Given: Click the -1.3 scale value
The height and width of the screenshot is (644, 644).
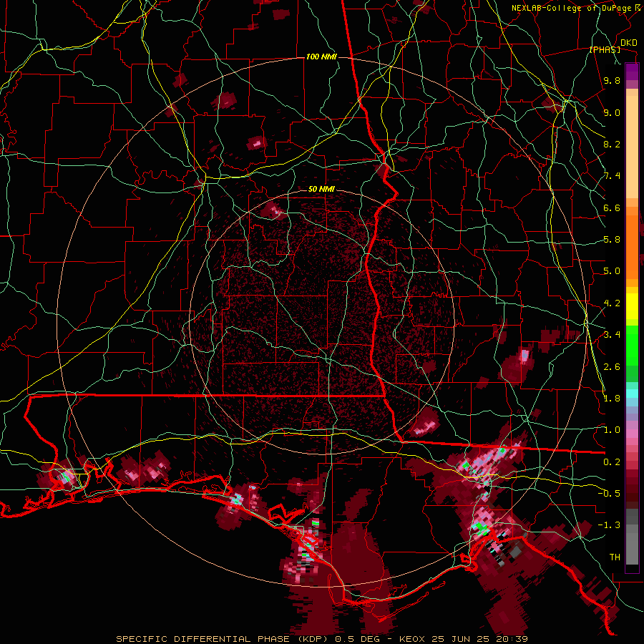Looking at the screenshot, I should point(609,526).
